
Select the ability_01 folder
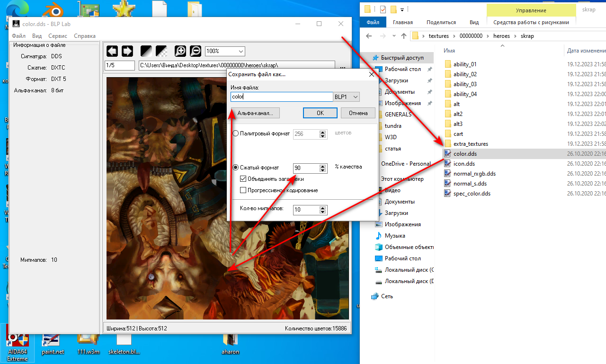(x=465, y=64)
